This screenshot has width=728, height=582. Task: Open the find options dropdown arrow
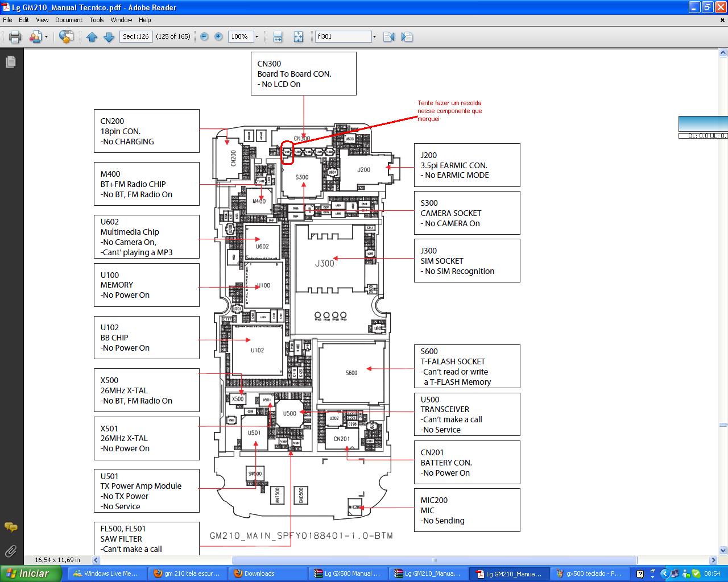pos(374,37)
